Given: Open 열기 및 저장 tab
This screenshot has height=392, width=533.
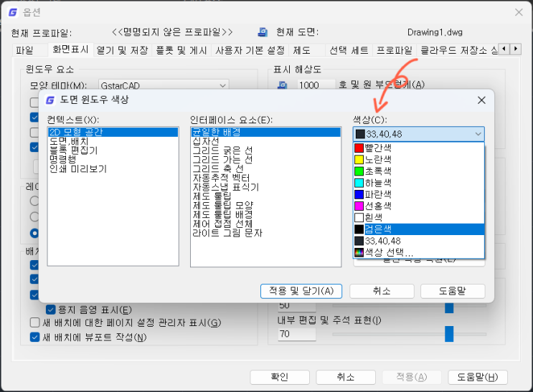Looking at the screenshot, I should tap(123, 50).
